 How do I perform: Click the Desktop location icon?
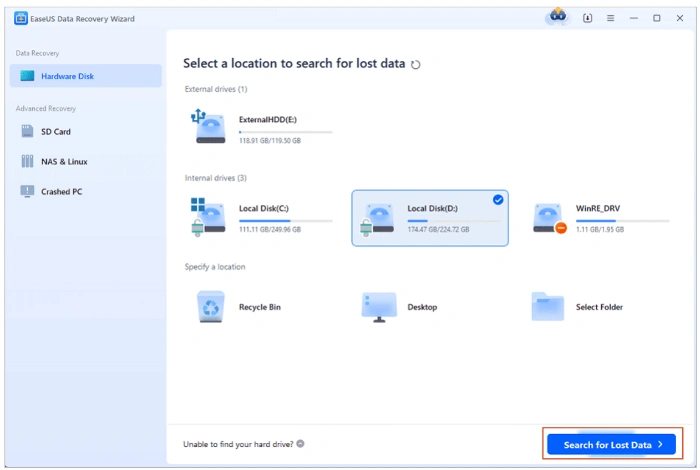pos(379,307)
